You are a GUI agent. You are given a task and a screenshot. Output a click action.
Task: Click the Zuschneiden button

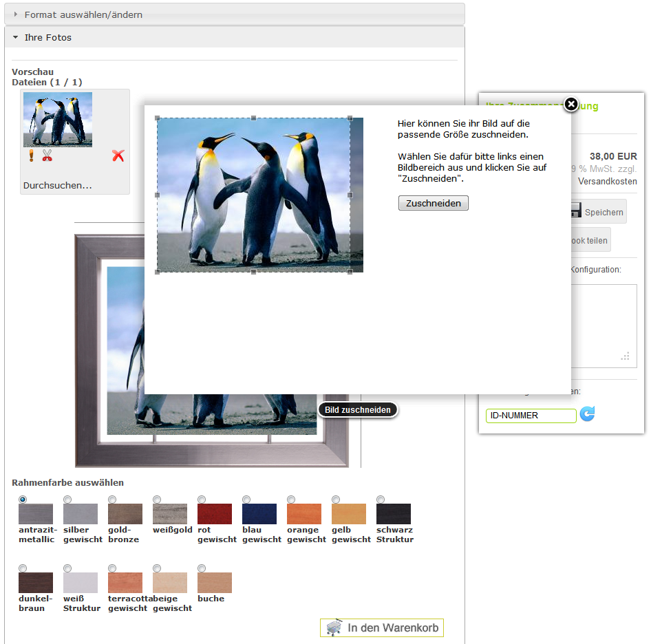coord(433,203)
